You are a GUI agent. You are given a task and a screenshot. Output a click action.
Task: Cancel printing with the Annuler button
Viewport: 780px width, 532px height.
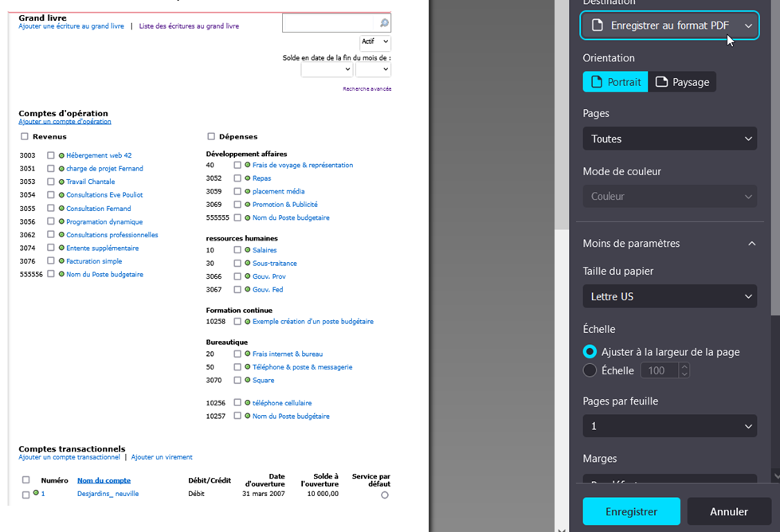point(728,511)
